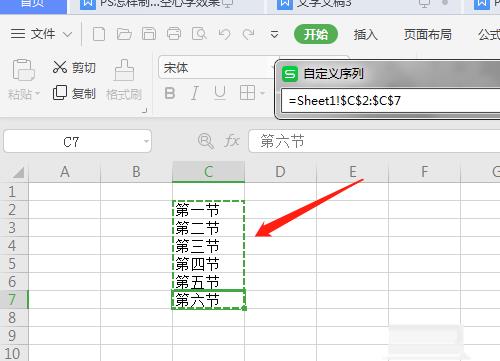The height and width of the screenshot is (361, 500).
Task: Expand the borders dropdown arrow
Action: pyautogui.click(x=262, y=93)
